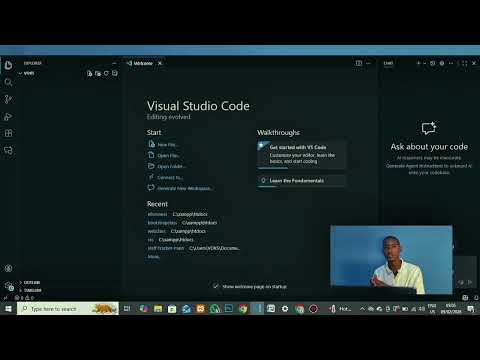Click the notifications bell in status bar
Image resolution: width=480 pixels, height=360 pixels.
[476, 298]
